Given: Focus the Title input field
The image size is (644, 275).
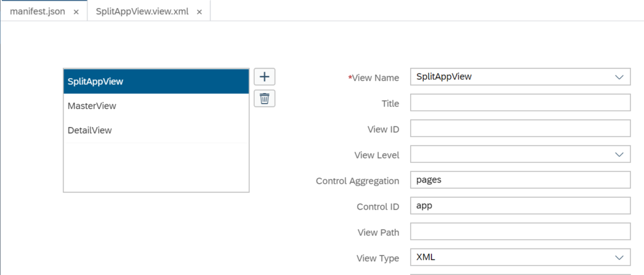Looking at the screenshot, I should coord(520,103).
